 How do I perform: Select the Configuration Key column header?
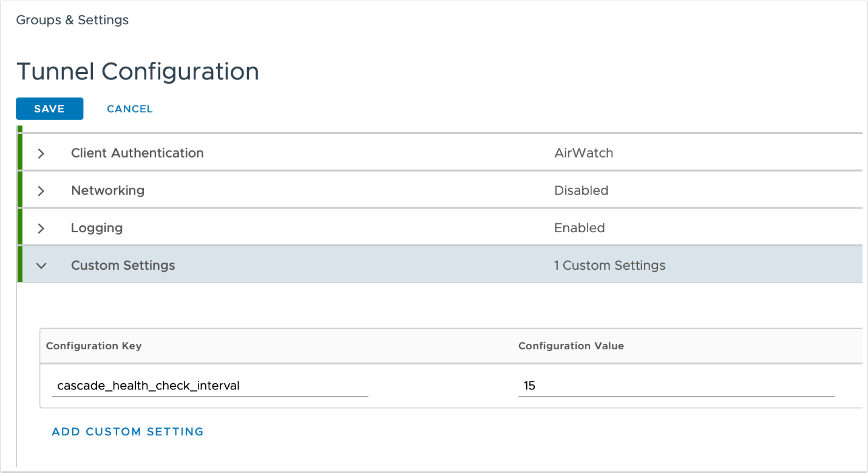93,346
